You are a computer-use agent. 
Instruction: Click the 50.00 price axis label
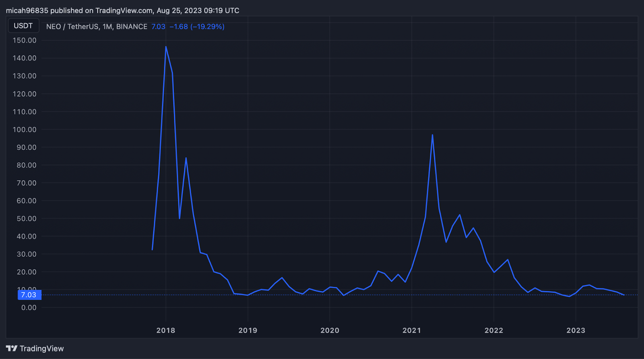click(27, 218)
